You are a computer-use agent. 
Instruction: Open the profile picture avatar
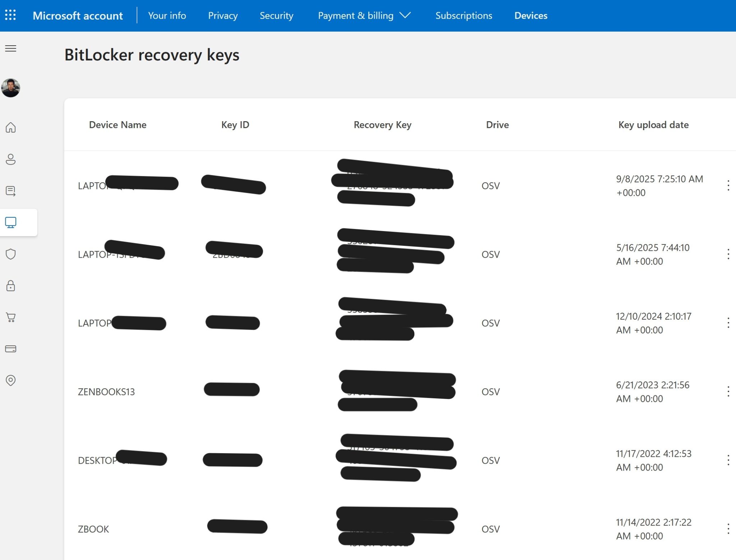[x=11, y=88]
